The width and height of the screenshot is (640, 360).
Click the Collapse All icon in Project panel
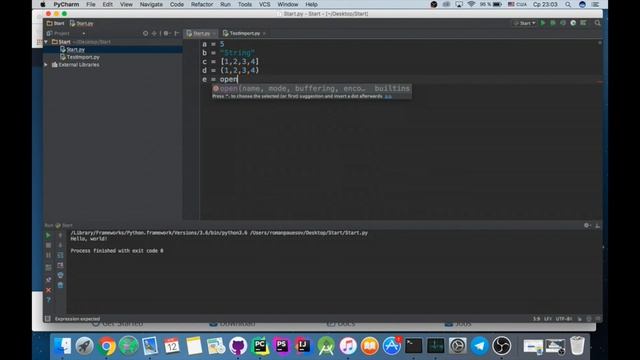tap(155, 33)
